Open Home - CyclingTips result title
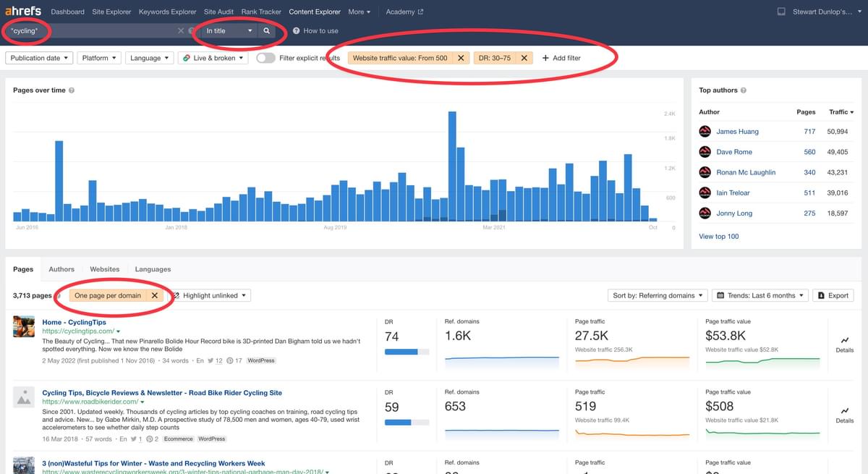This screenshot has width=868, height=474. coord(74,322)
